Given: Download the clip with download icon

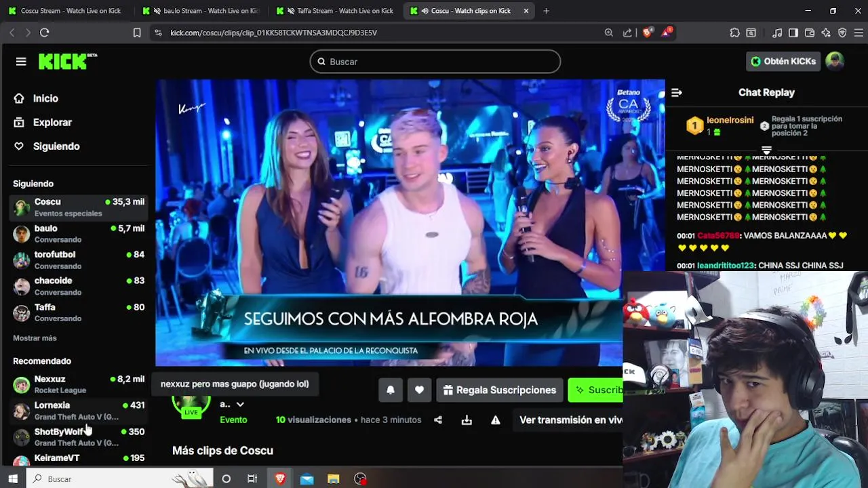Looking at the screenshot, I should (467, 420).
